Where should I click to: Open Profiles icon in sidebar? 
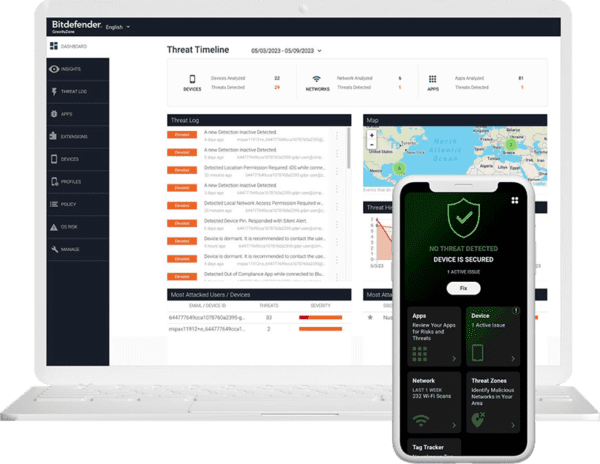point(54,181)
